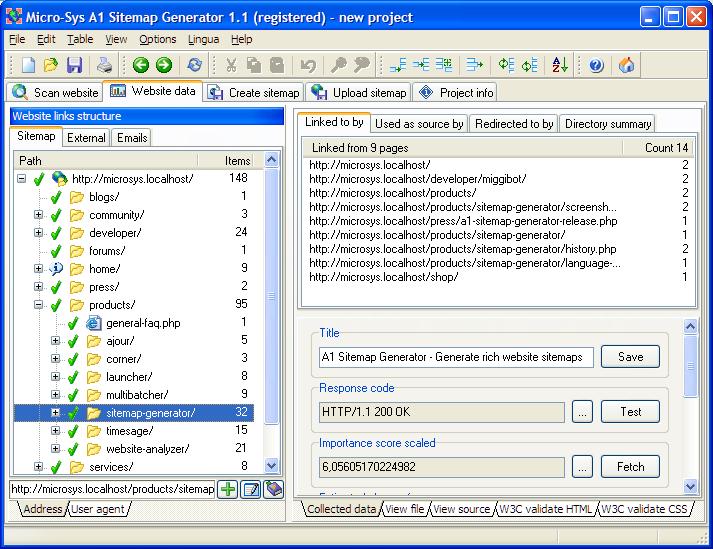The image size is (713, 549).
Task: Select the history.php linked page row
Action: 498,249
